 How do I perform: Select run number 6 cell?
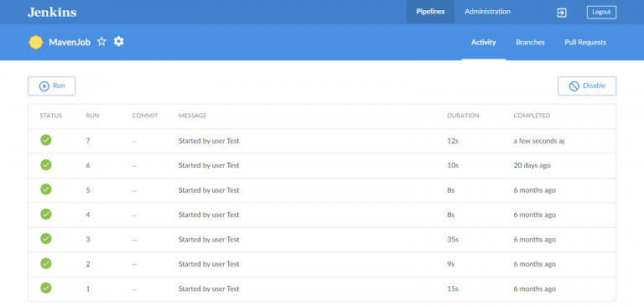pos(88,165)
